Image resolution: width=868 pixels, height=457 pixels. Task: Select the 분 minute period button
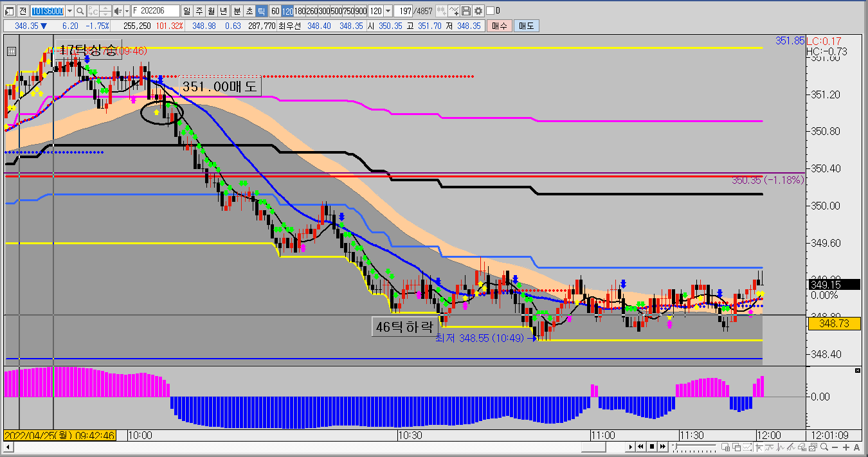pos(237,11)
